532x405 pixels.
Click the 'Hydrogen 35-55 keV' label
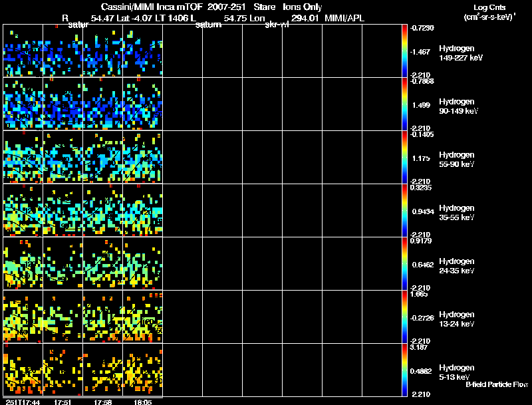(457, 213)
